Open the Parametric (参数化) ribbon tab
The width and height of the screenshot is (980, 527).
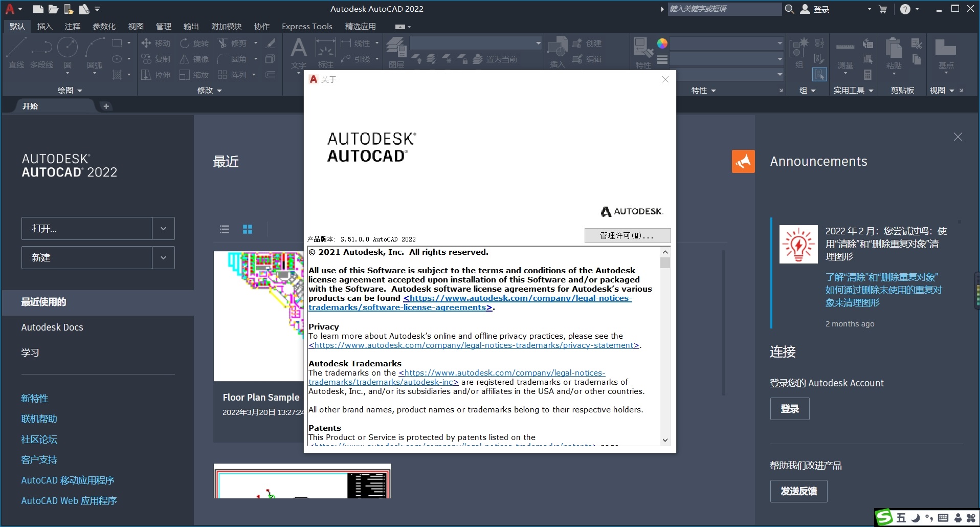[x=104, y=26]
